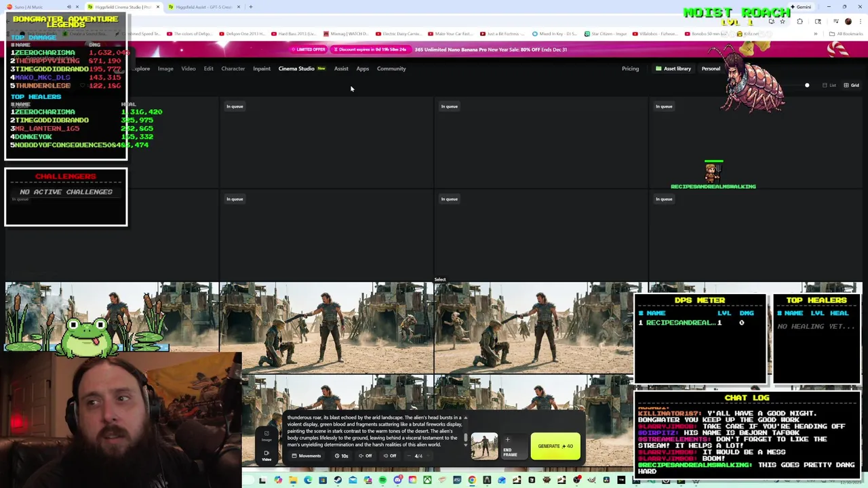The height and width of the screenshot is (488, 868).
Task: Open the Pricing link
Action: [x=630, y=68]
